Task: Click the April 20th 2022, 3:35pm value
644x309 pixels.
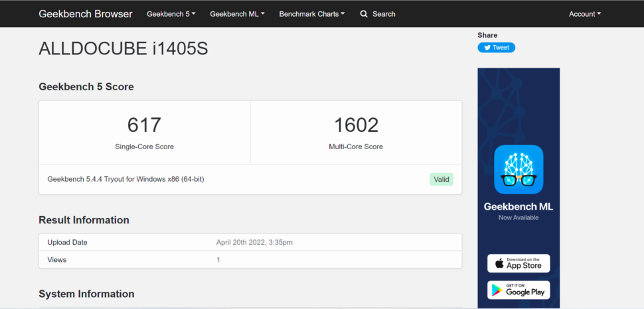Action: coord(254,243)
